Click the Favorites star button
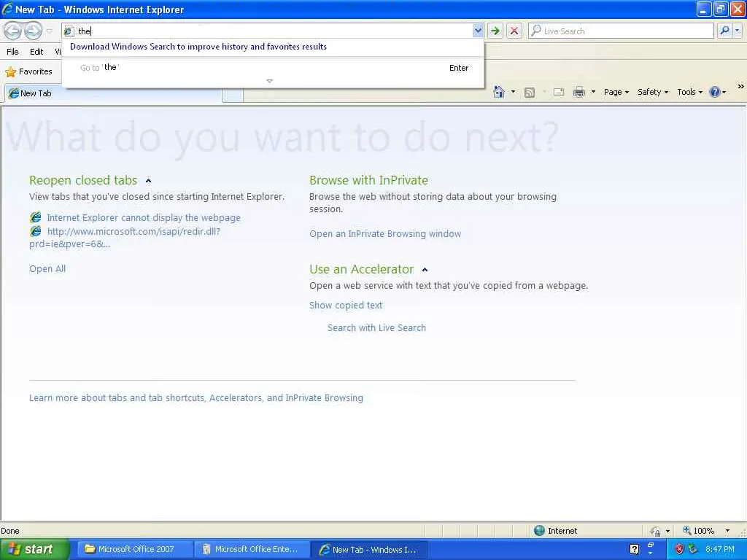The image size is (747, 560). (x=28, y=72)
